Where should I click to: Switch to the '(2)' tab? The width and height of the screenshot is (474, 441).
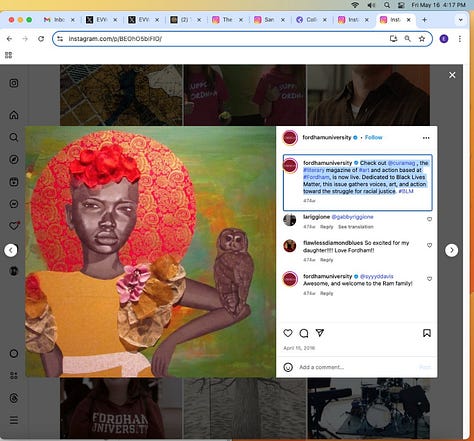[182, 20]
